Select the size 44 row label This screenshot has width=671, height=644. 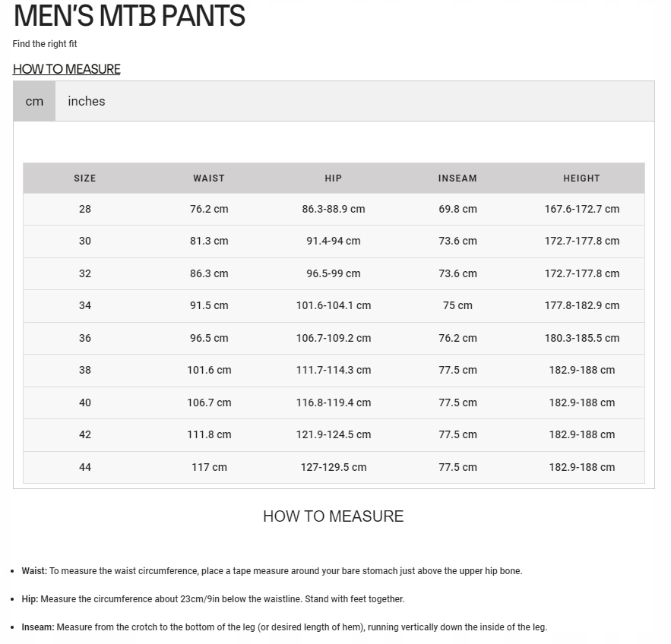pos(85,467)
